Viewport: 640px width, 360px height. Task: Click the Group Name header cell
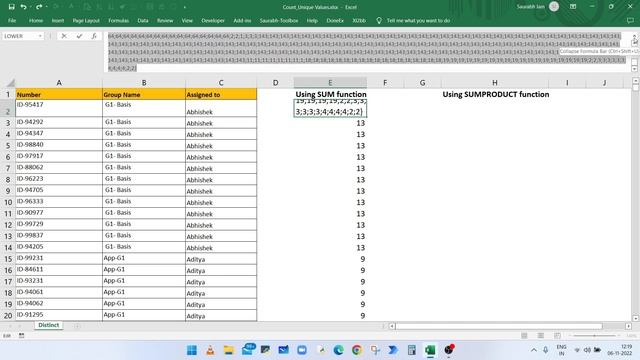(144, 94)
